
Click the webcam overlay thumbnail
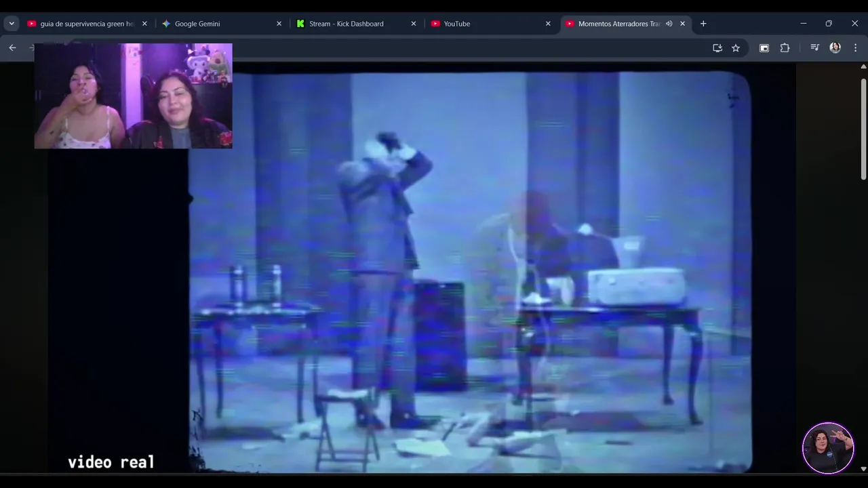pos(133,96)
